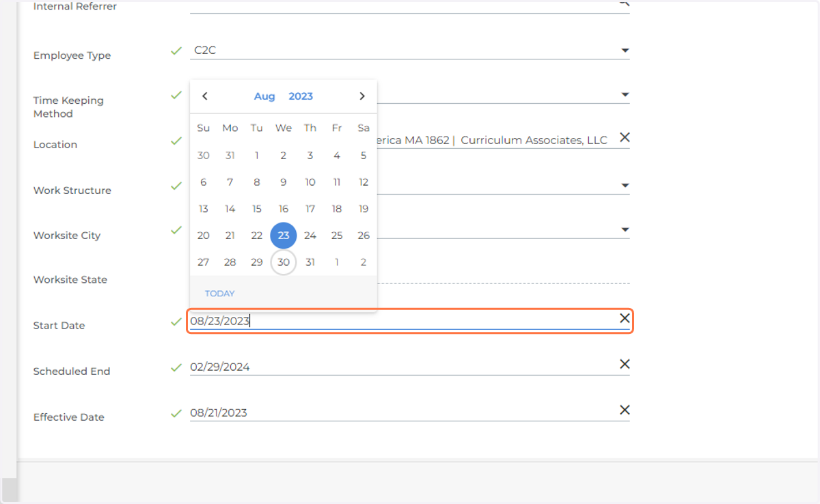The width and height of the screenshot is (820, 504).
Task: Clear the Location field value
Action: (624, 137)
